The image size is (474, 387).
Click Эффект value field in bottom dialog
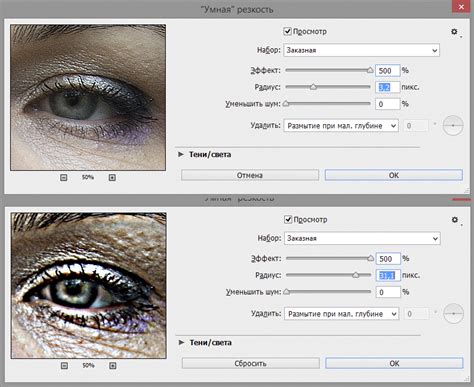(x=388, y=259)
